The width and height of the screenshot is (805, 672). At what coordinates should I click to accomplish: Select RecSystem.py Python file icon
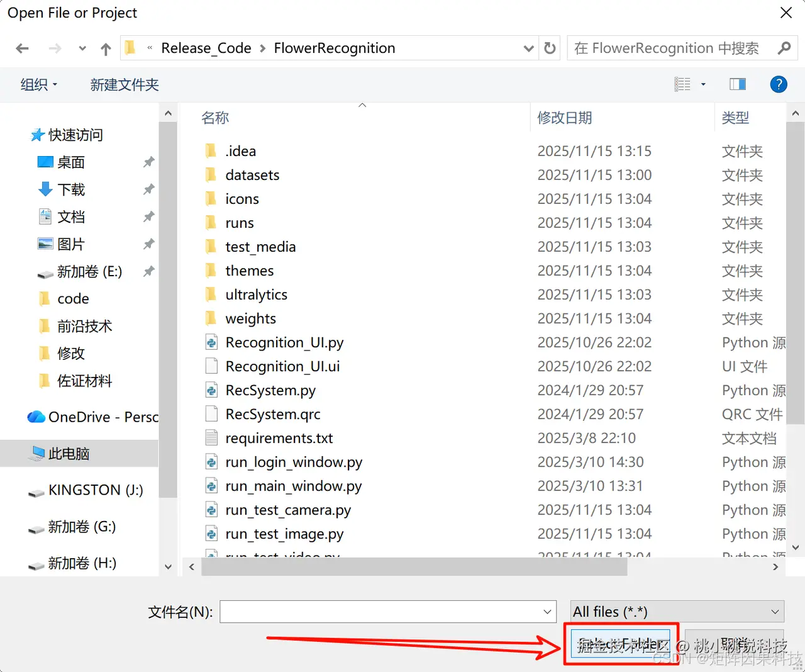point(211,390)
